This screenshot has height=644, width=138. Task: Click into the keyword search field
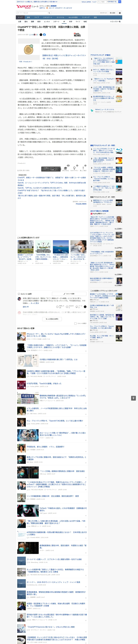(x=32, y=13)
